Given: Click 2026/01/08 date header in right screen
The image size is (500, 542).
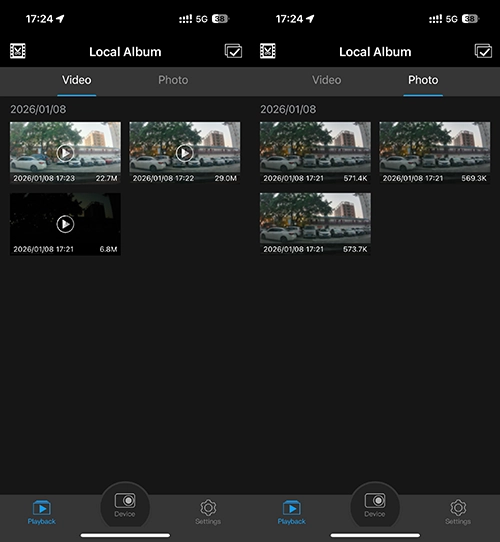Looking at the screenshot, I should pos(288,110).
